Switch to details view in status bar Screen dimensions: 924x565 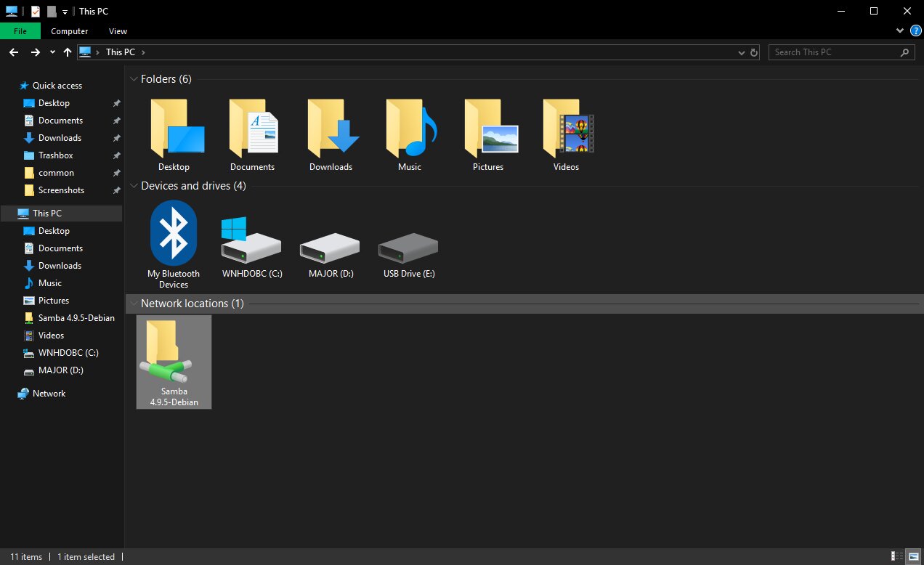[x=898, y=557]
